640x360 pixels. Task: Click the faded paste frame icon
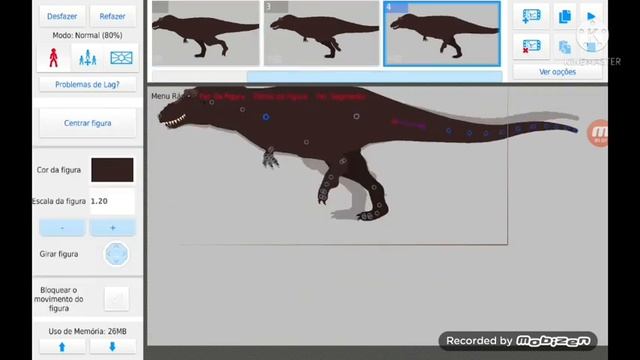565,47
